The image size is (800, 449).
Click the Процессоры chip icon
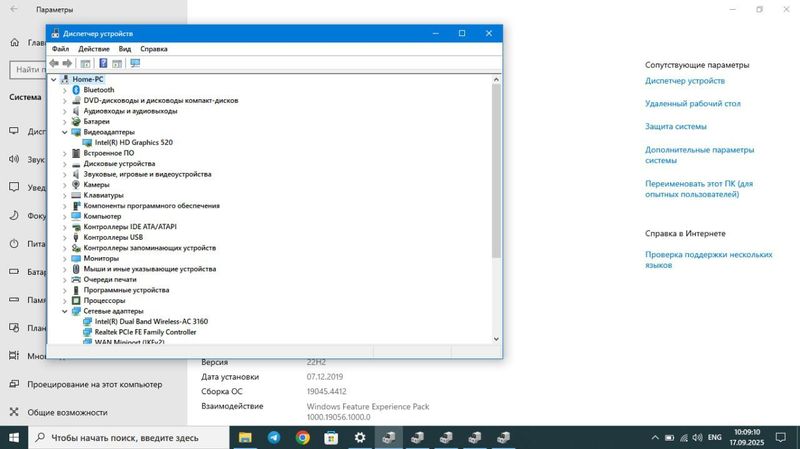coord(76,301)
